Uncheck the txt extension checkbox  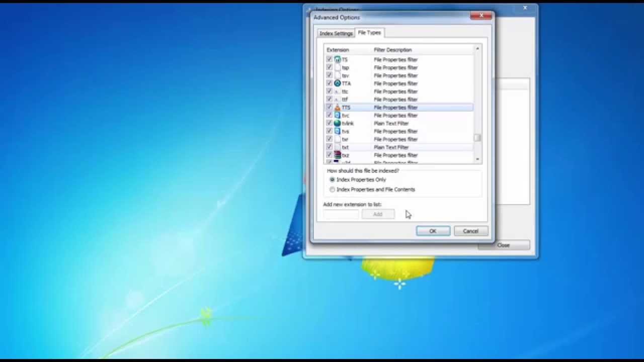[x=330, y=147]
